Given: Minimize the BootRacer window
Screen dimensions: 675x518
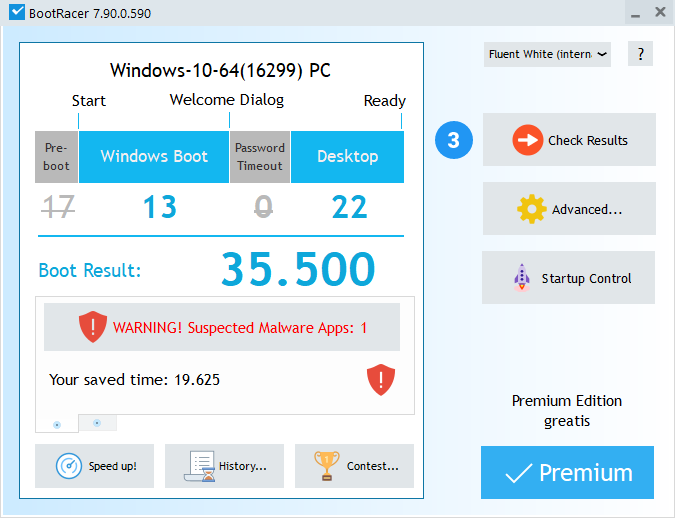Looking at the screenshot, I should click(x=633, y=13).
